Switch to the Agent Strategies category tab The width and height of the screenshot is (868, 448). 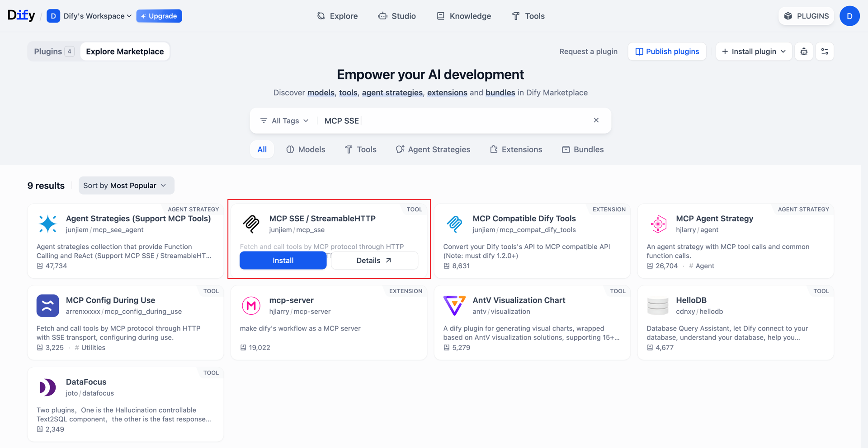coord(433,149)
